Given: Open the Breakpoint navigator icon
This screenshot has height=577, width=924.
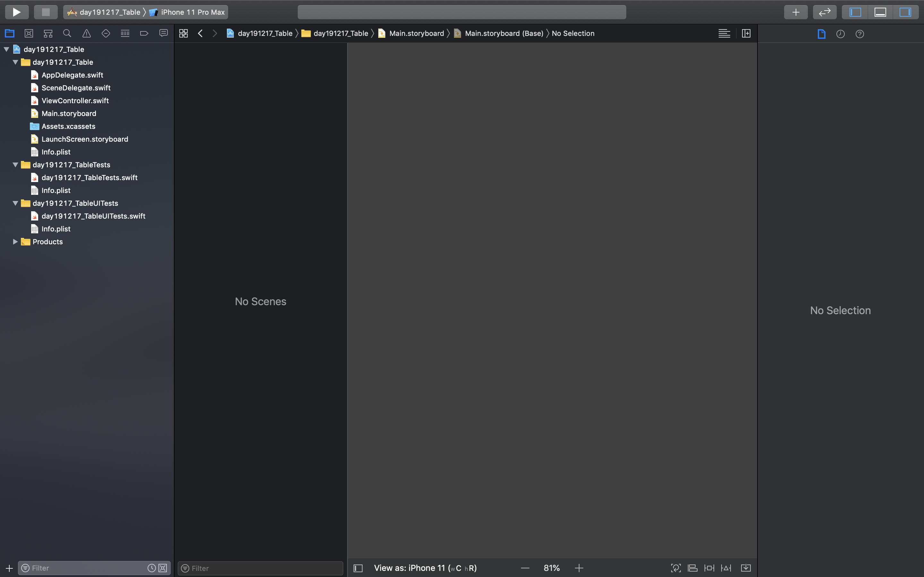Looking at the screenshot, I should click(144, 34).
